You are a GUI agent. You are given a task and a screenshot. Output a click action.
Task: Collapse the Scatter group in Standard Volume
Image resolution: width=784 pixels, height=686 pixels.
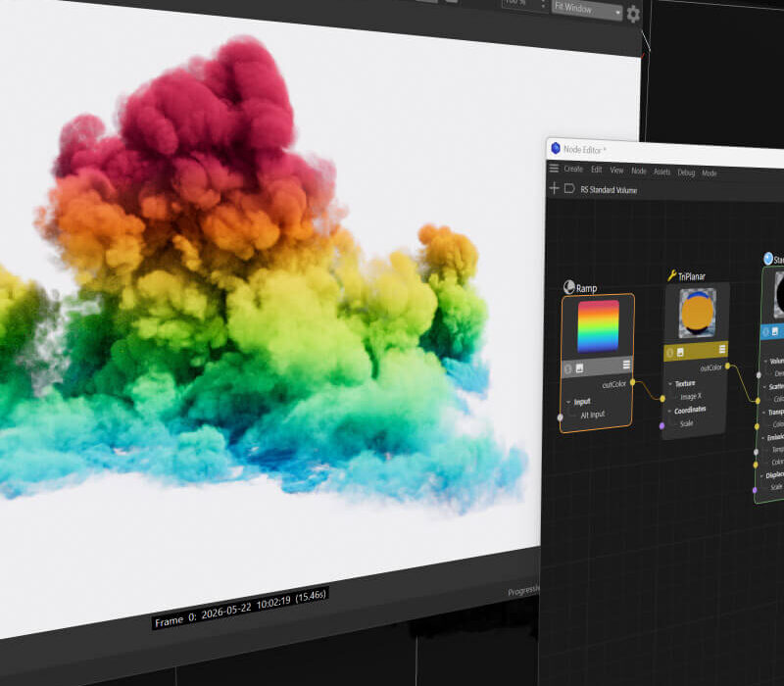(x=764, y=386)
